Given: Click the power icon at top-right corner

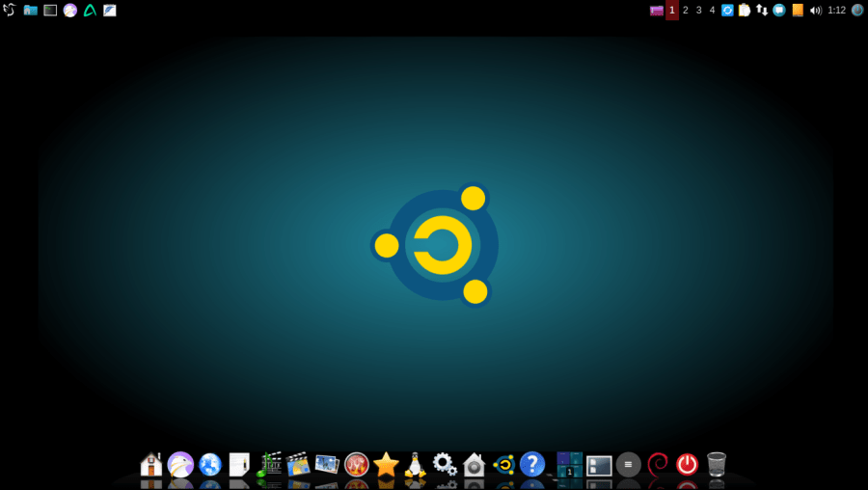Looking at the screenshot, I should [x=856, y=11].
